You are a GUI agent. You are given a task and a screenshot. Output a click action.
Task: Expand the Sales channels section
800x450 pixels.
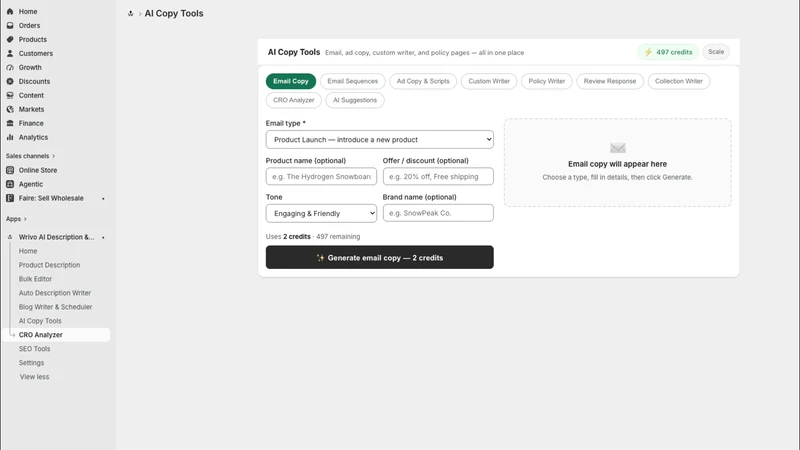click(30, 156)
